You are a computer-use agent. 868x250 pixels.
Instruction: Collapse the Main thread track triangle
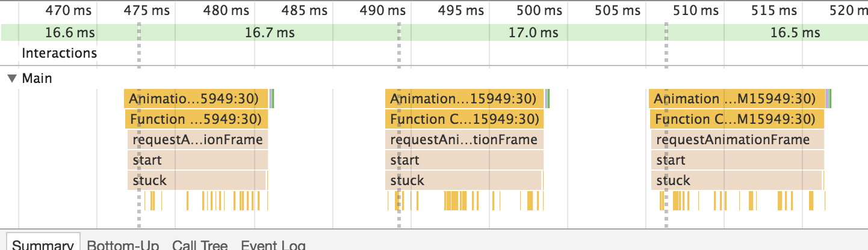point(12,79)
